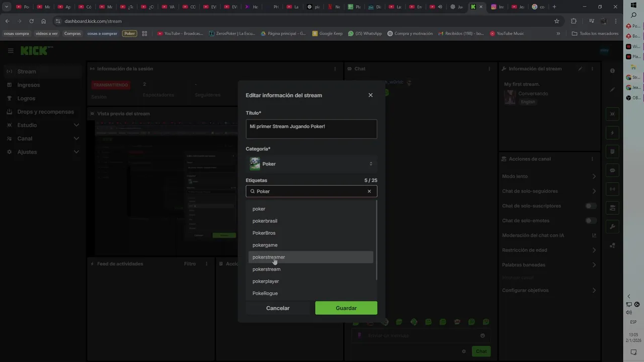
Task: Open chat settings gear icon
Action: [x=464, y=351]
